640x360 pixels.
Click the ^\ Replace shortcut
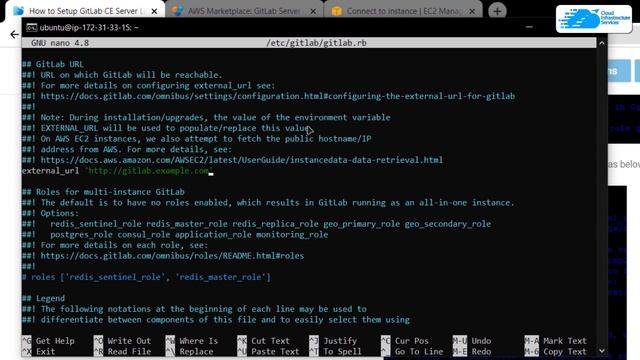[x=190, y=351]
